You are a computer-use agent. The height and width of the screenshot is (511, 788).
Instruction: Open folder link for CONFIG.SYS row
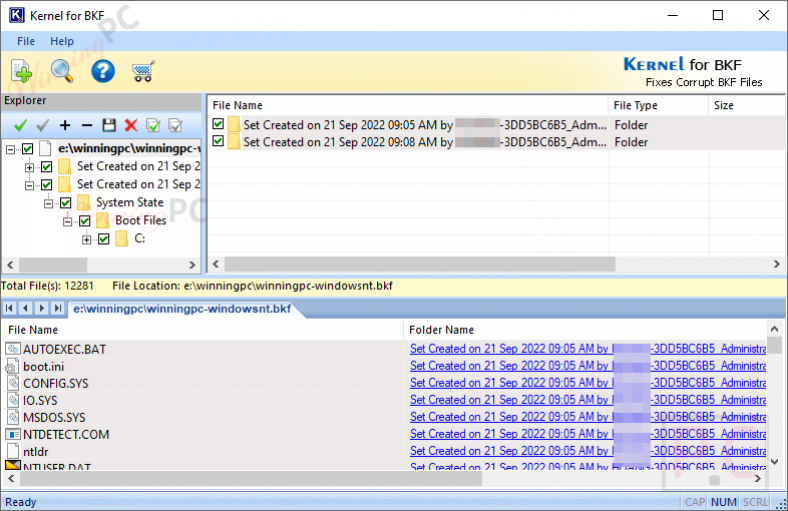tap(588, 383)
